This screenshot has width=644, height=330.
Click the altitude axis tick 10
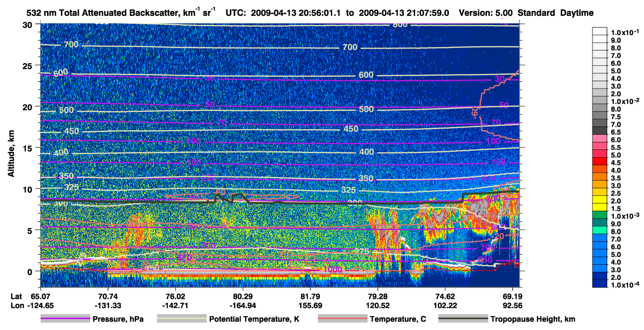click(x=29, y=189)
